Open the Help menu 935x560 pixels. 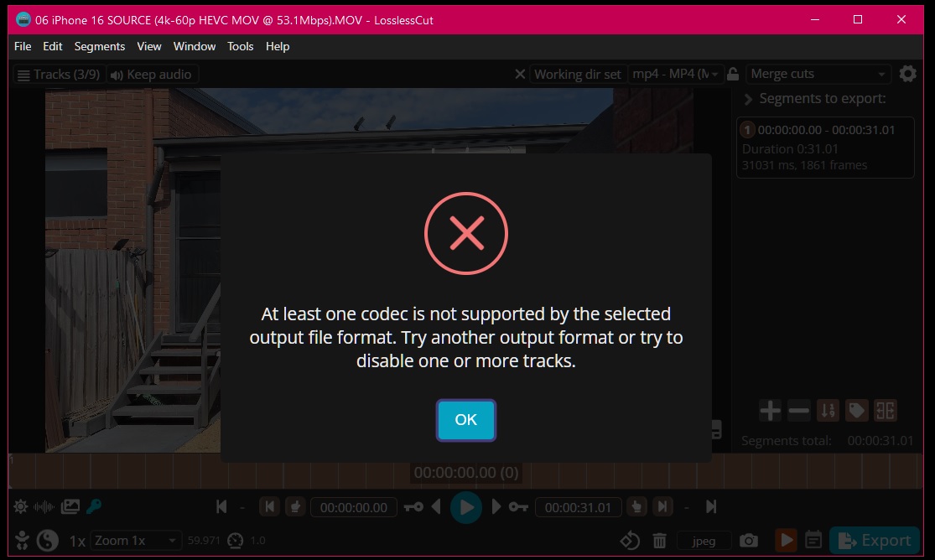tap(278, 46)
